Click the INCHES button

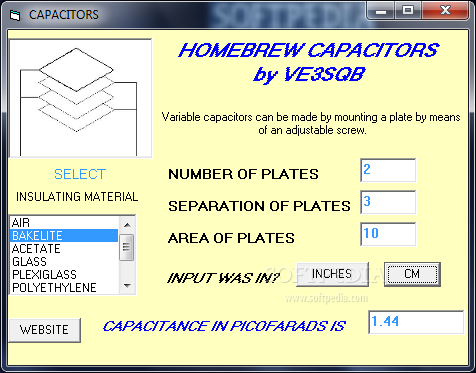point(332,274)
